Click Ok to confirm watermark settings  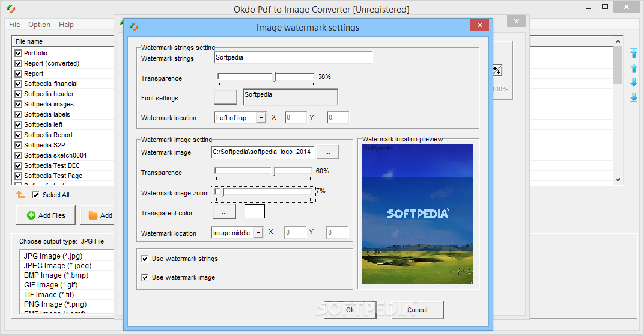click(x=350, y=310)
